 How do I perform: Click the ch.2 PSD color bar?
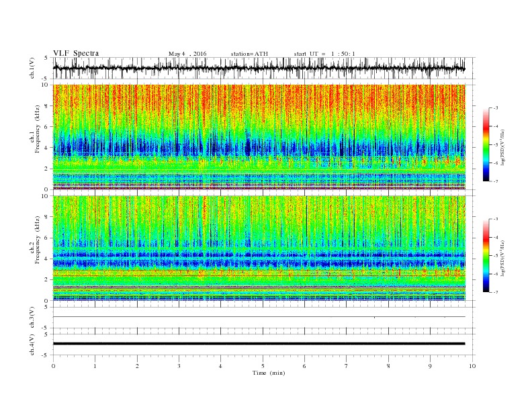click(486, 256)
